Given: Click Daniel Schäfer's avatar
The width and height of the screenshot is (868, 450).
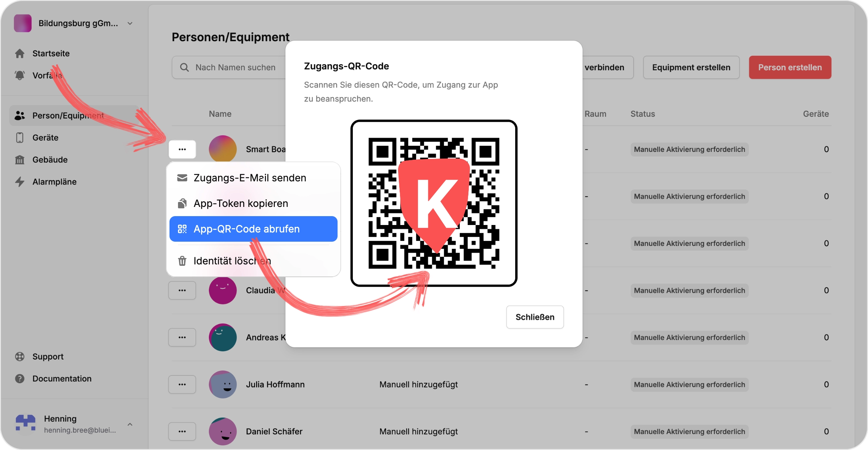Looking at the screenshot, I should [x=223, y=431].
